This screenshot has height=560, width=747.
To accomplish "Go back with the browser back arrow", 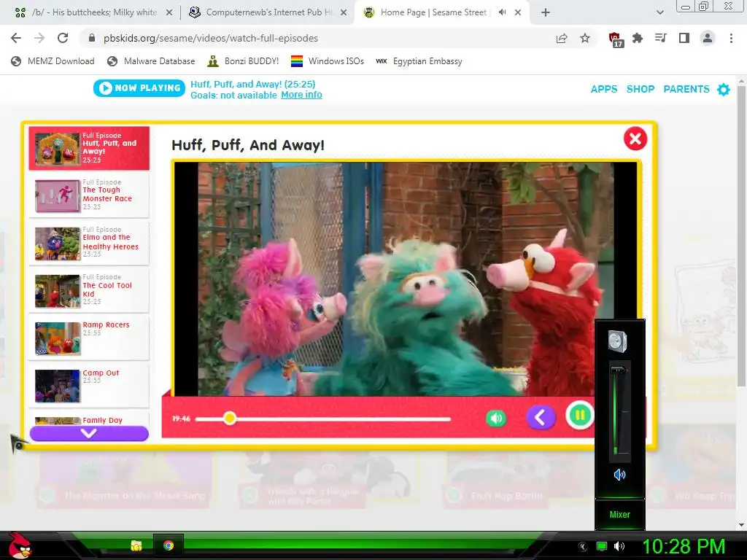I will tap(16, 38).
